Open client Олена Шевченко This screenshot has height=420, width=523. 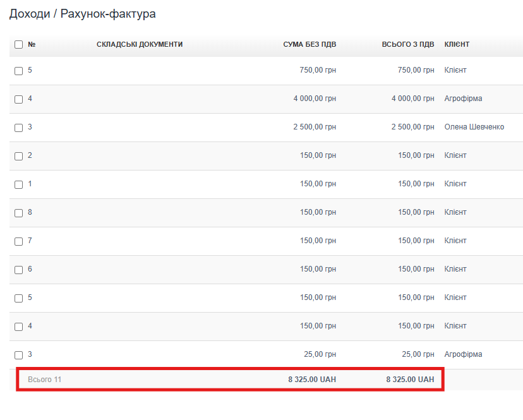tap(474, 127)
